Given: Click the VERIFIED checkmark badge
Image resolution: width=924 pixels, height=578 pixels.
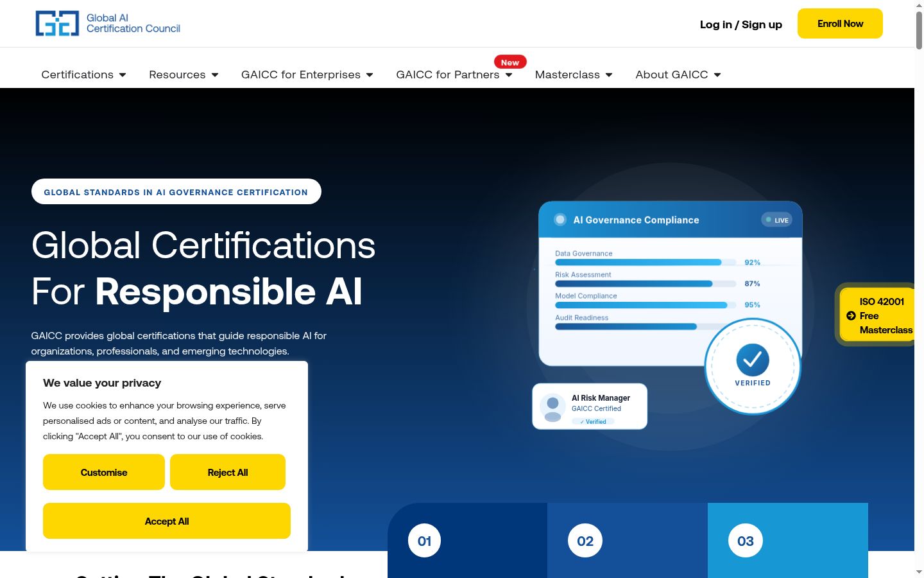Looking at the screenshot, I should (x=753, y=366).
